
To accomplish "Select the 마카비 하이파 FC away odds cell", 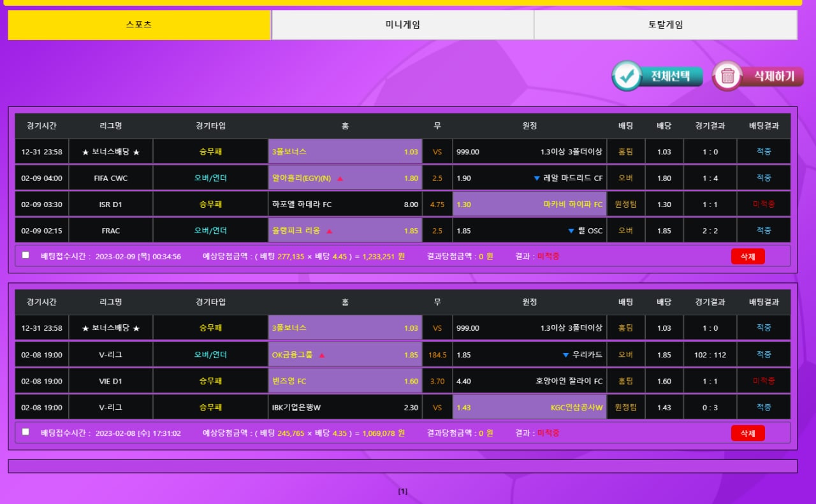I will click(529, 205).
